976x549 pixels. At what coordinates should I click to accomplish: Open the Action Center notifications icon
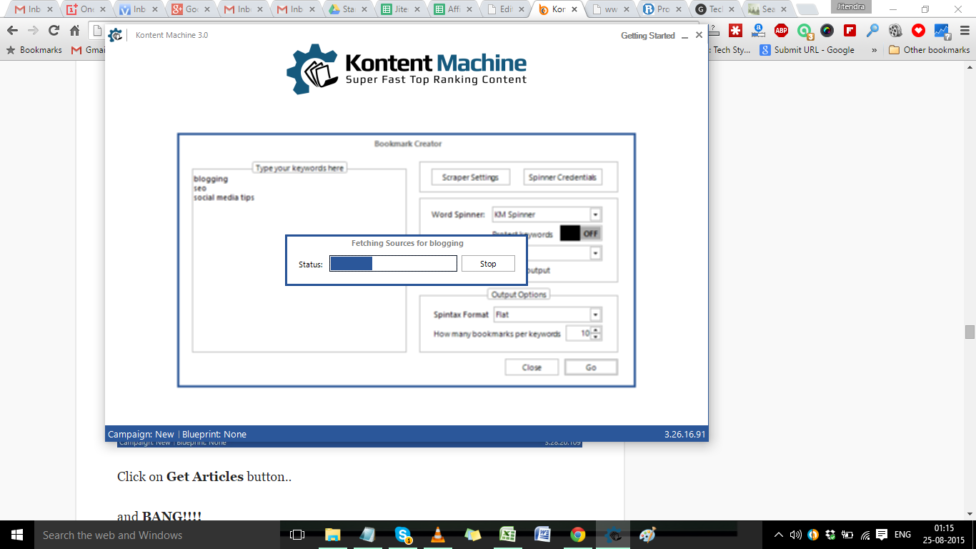click(881, 535)
